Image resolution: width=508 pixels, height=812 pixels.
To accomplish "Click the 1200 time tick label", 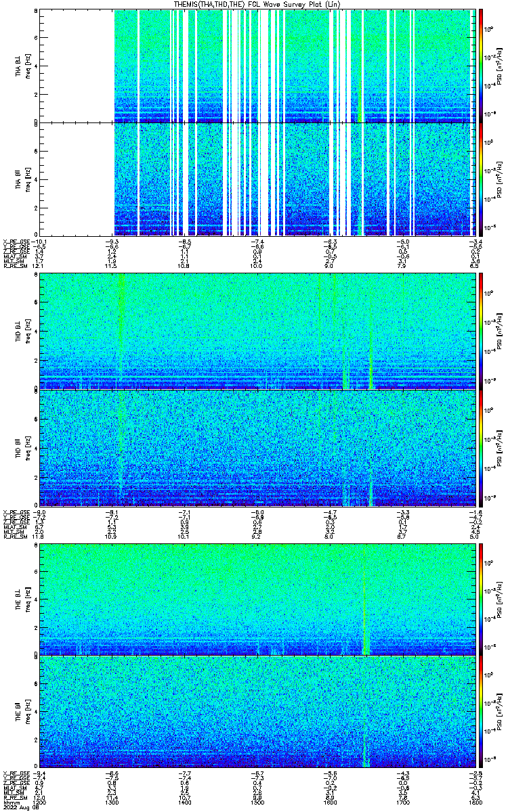I will point(40,802).
